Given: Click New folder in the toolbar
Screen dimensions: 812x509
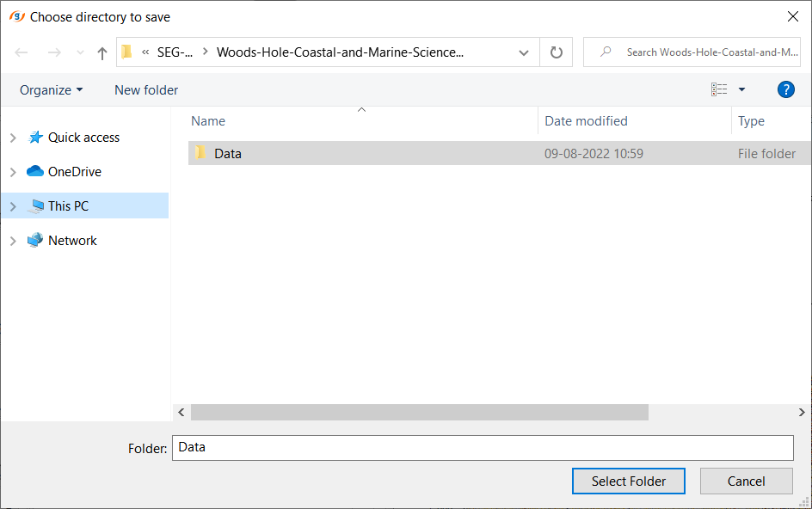Looking at the screenshot, I should [146, 89].
